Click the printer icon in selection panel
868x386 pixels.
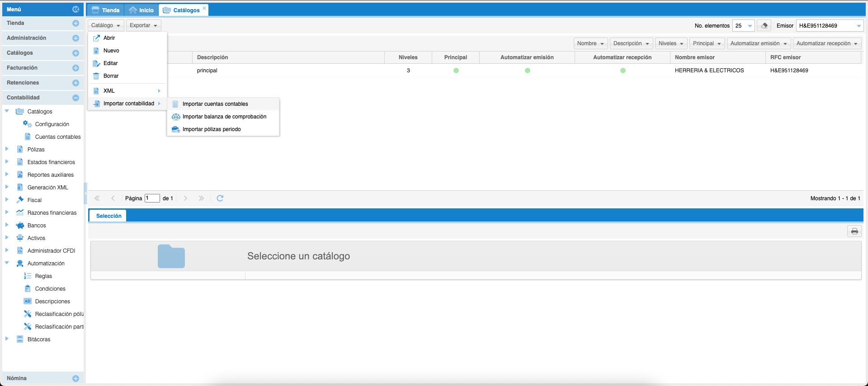click(854, 231)
